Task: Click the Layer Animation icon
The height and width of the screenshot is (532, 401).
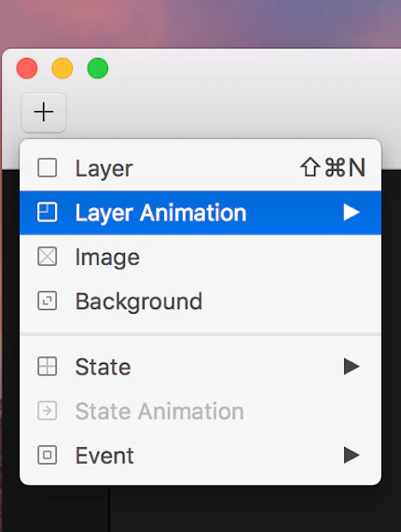Action: point(48,212)
